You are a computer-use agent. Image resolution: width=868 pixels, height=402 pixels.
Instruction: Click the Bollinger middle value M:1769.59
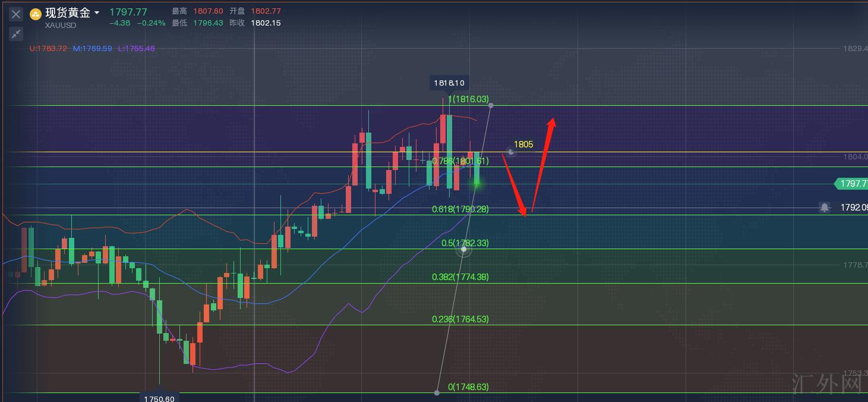point(93,49)
